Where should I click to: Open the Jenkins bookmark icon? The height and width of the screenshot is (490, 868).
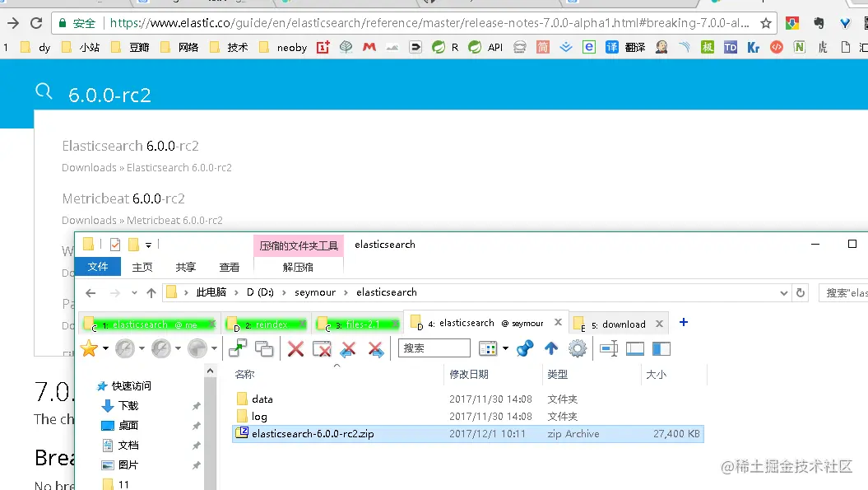tap(661, 47)
